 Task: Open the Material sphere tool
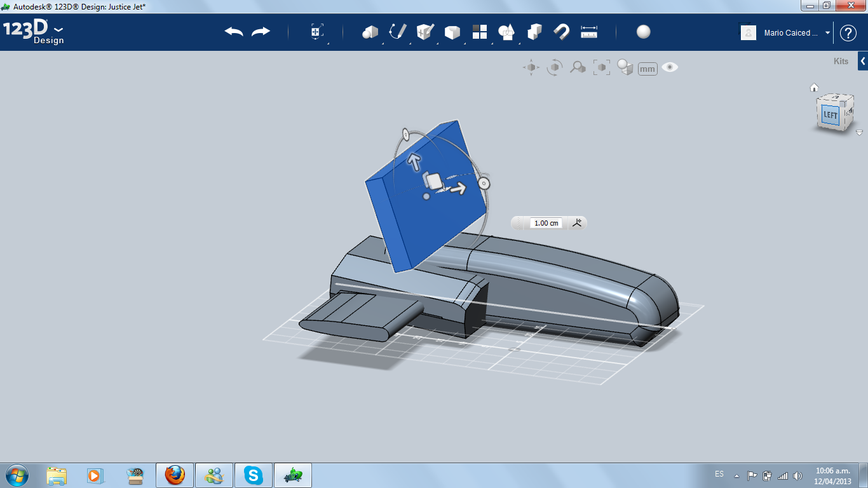pyautogui.click(x=644, y=32)
